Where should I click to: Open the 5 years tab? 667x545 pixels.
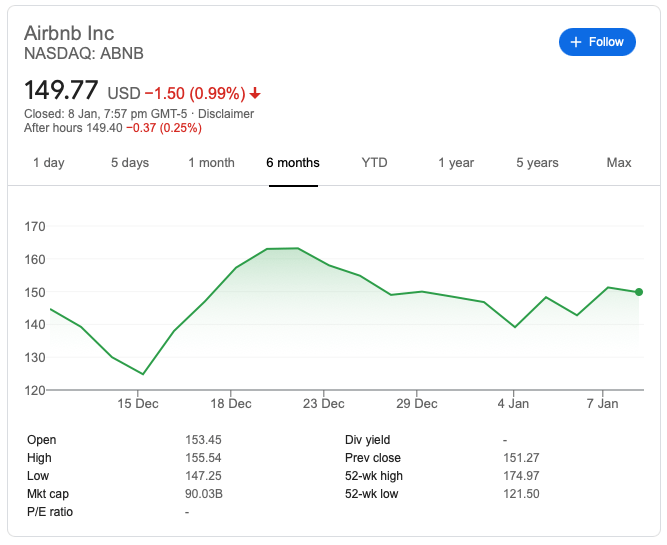pos(537,163)
